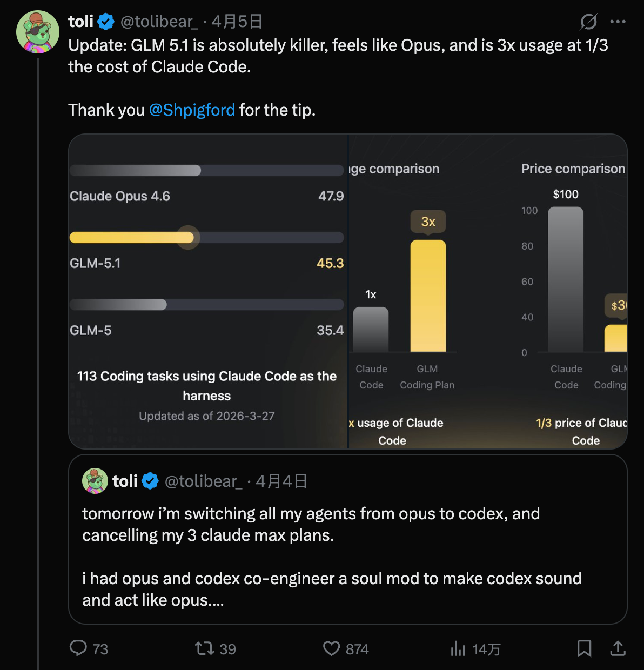
Task: Click the 4月4日 quoted tweet date
Action: [281, 481]
